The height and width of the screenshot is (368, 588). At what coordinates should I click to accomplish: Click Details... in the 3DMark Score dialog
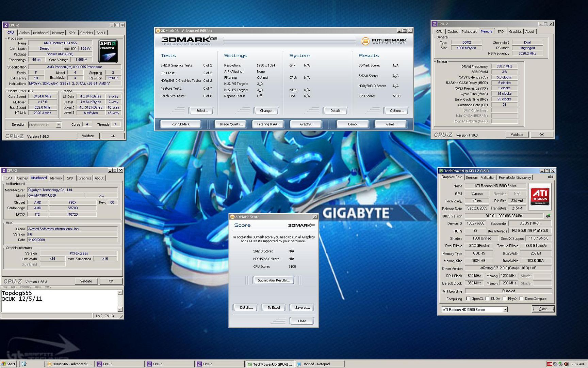[x=246, y=308]
